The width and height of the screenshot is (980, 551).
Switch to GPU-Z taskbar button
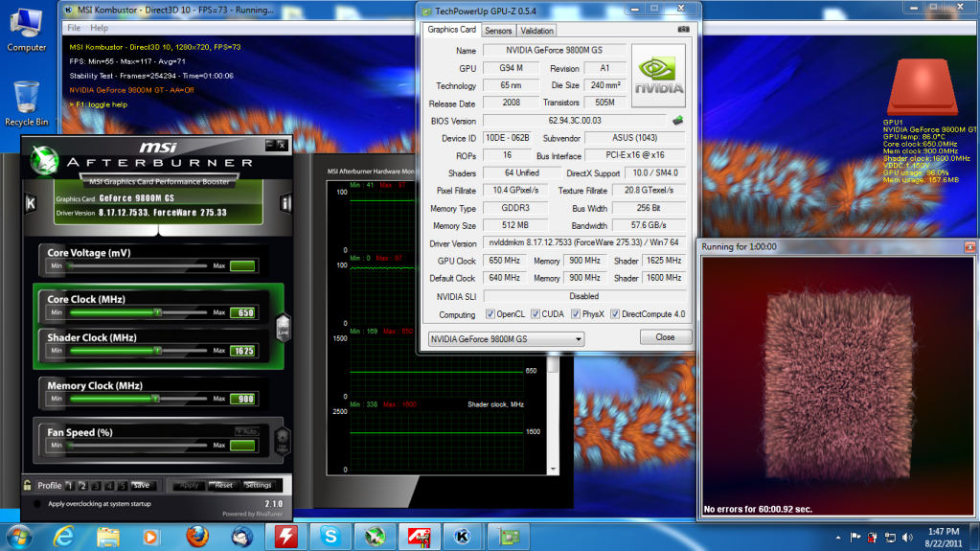(x=508, y=537)
